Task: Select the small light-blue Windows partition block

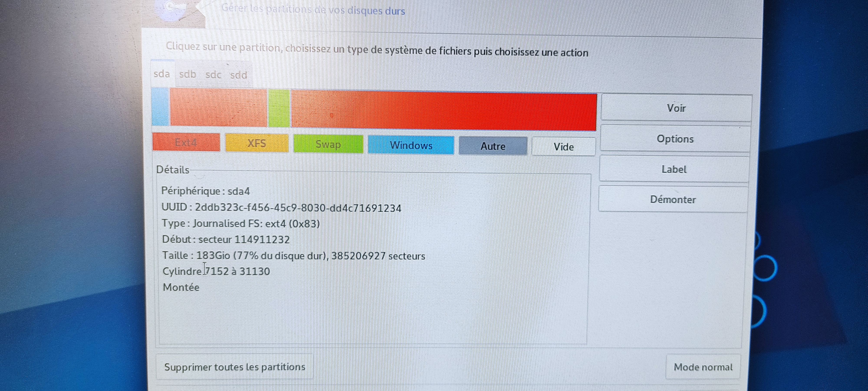Action: 160,106
